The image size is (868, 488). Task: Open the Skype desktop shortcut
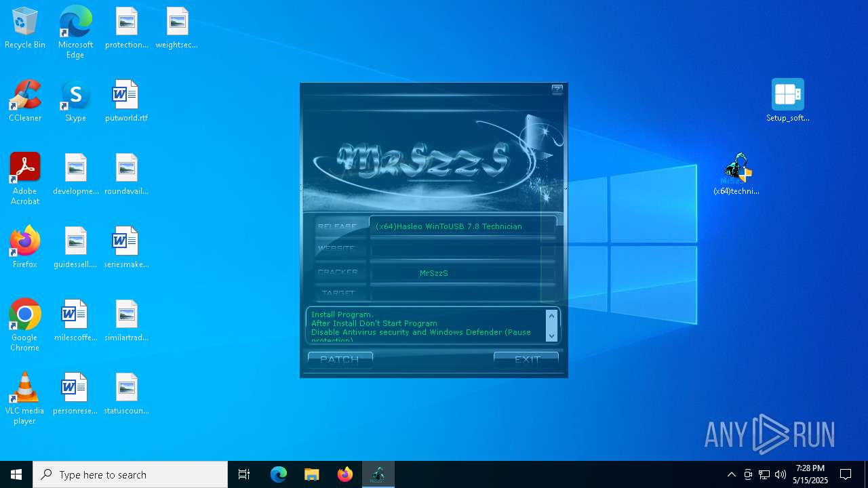75,102
